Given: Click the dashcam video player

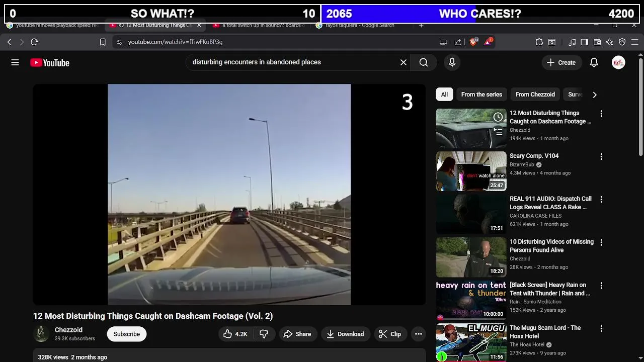Looking at the screenshot, I should click(229, 195).
